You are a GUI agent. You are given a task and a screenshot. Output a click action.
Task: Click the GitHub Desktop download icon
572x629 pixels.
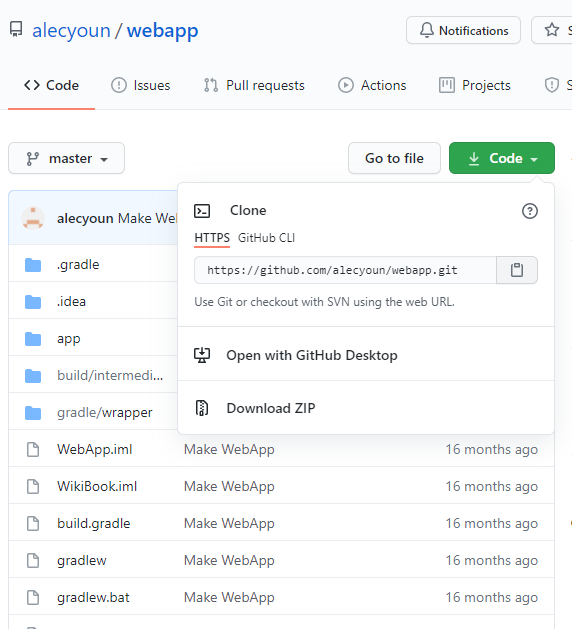click(202, 355)
